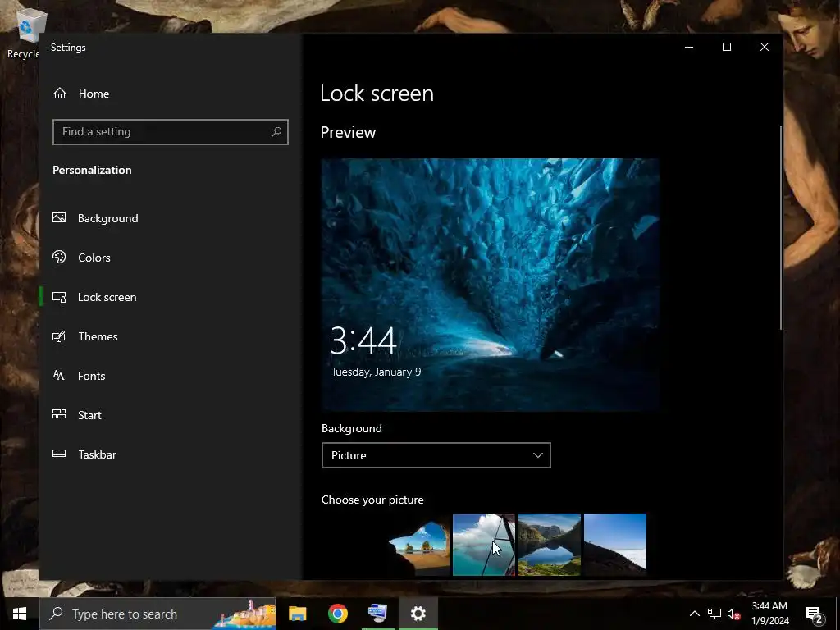The width and height of the screenshot is (840, 630).
Task: Click the Fonts letter icon
Action: click(x=59, y=375)
